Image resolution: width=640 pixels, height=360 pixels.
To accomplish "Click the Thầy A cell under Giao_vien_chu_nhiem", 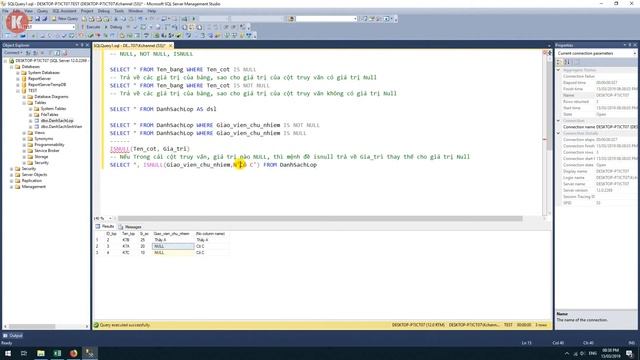I will (x=173, y=240).
